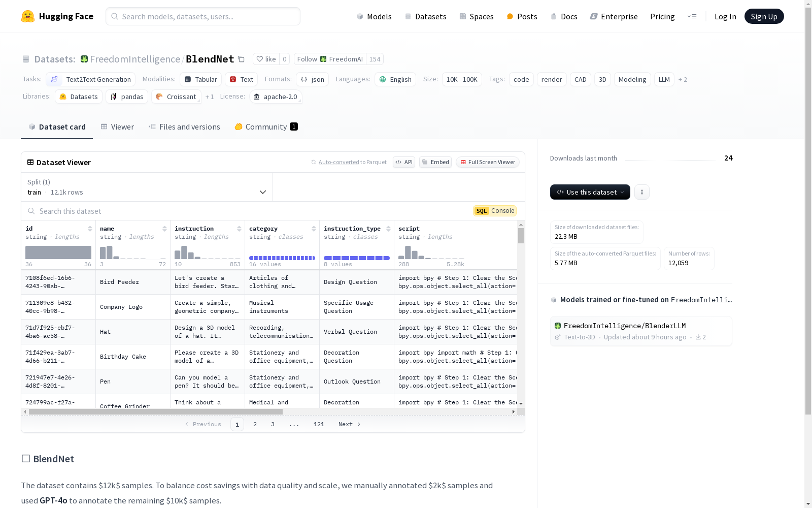Screen dimensions: 812x508
Task: Click the Croissant library tag
Action: (176, 97)
